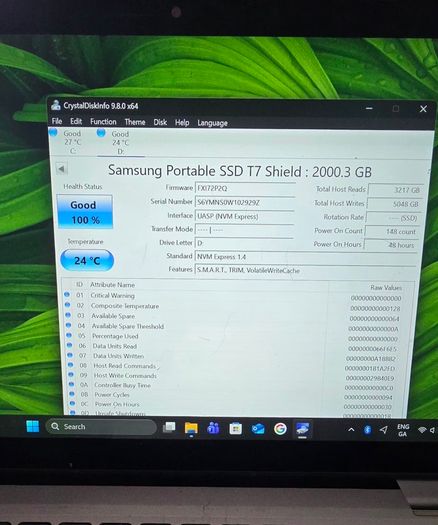Open the Help menu
The image size is (438, 525).
(x=182, y=123)
